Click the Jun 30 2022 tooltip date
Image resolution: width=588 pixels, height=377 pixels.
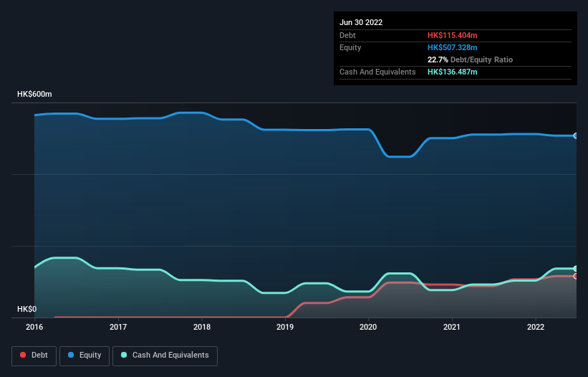click(x=361, y=22)
